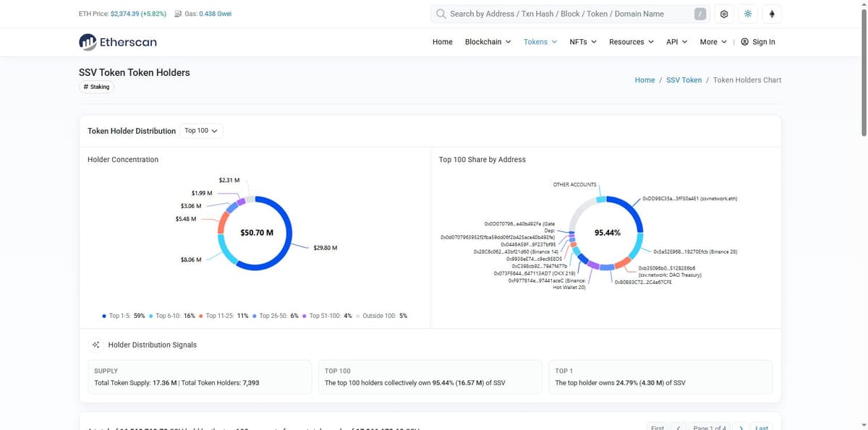Open the API menu
This screenshot has height=430, width=868.
(x=676, y=42)
